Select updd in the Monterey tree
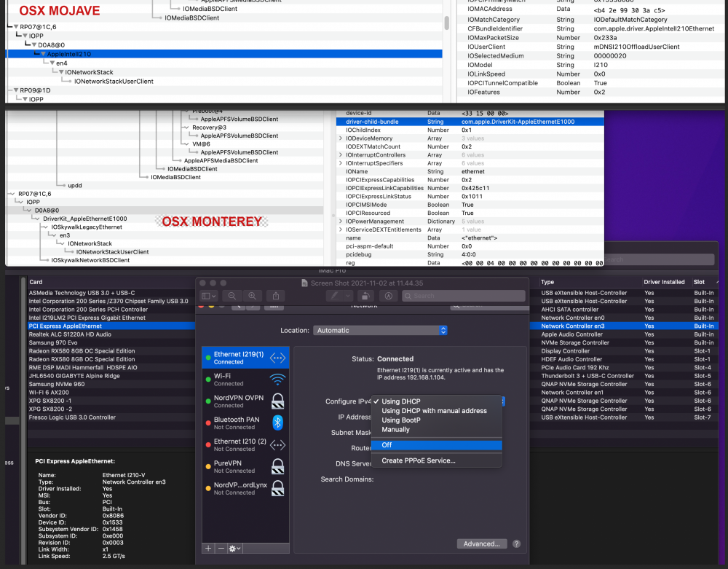The height and width of the screenshot is (569, 728). [x=75, y=185]
